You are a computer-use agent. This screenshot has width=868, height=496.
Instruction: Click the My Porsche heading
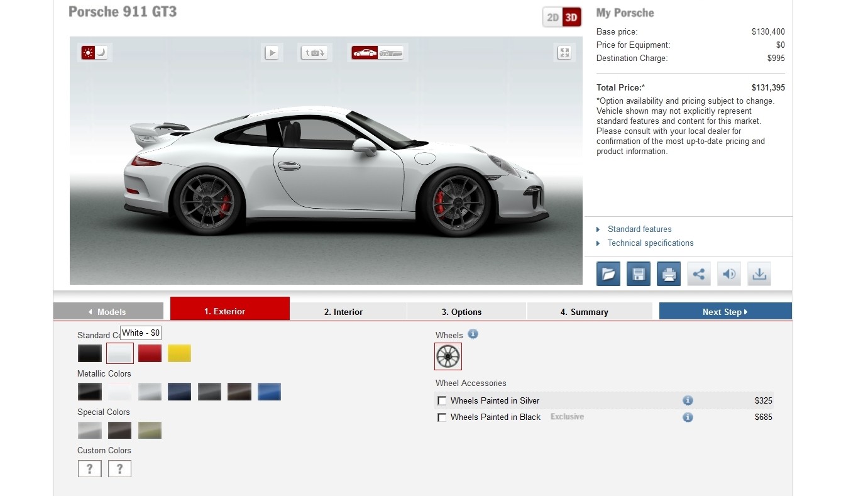point(625,13)
